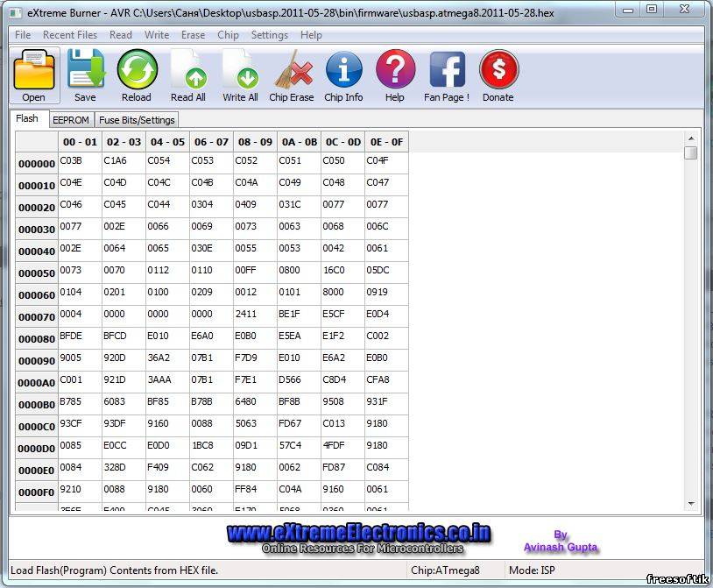This screenshot has height=588, width=713.
Task: Click the Open folder icon
Action: pos(34,71)
